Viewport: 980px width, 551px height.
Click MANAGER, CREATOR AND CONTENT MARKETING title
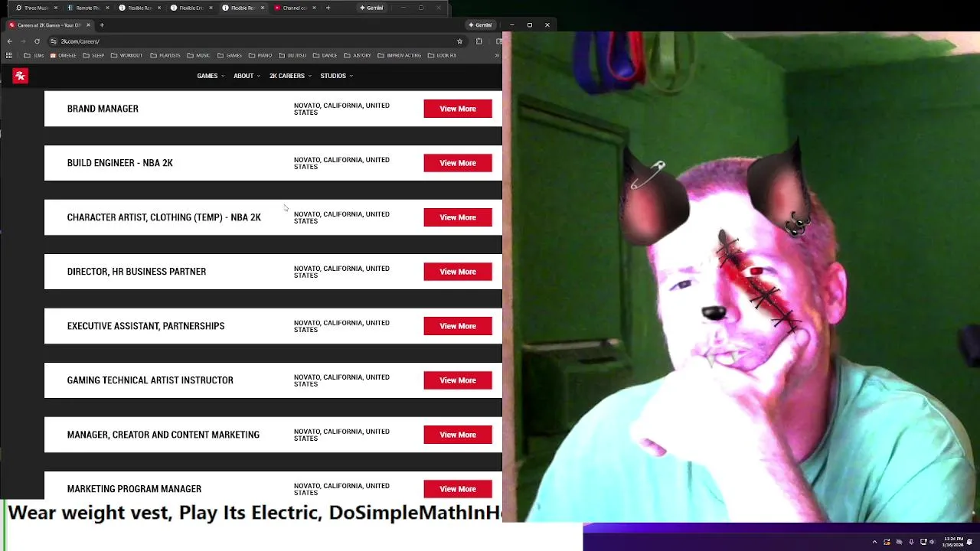click(x=163, y=435)
